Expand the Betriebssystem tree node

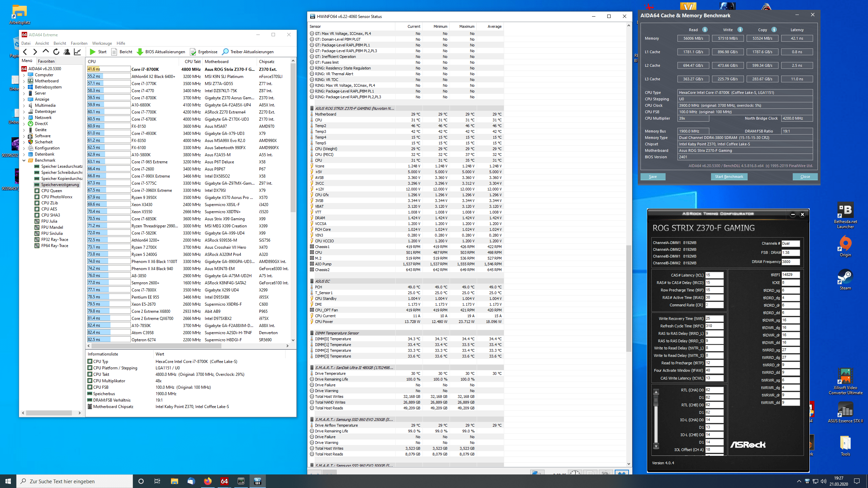tap(24, 87)
